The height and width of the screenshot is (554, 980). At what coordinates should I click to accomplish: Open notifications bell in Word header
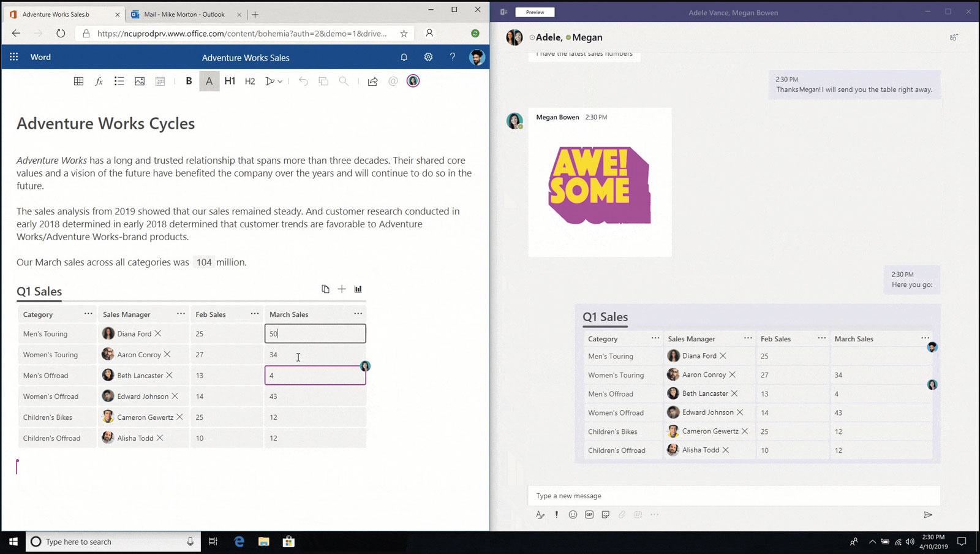pos(404,57)
